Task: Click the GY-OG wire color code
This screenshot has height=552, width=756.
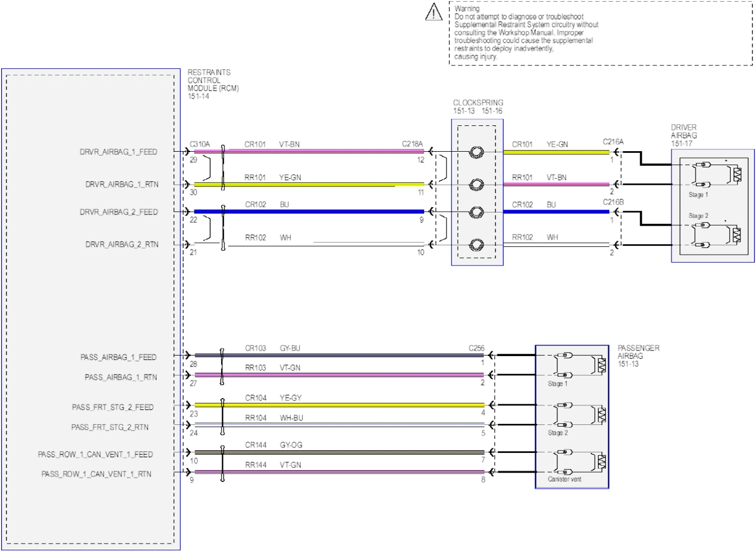Action: [x=291, y=445]
